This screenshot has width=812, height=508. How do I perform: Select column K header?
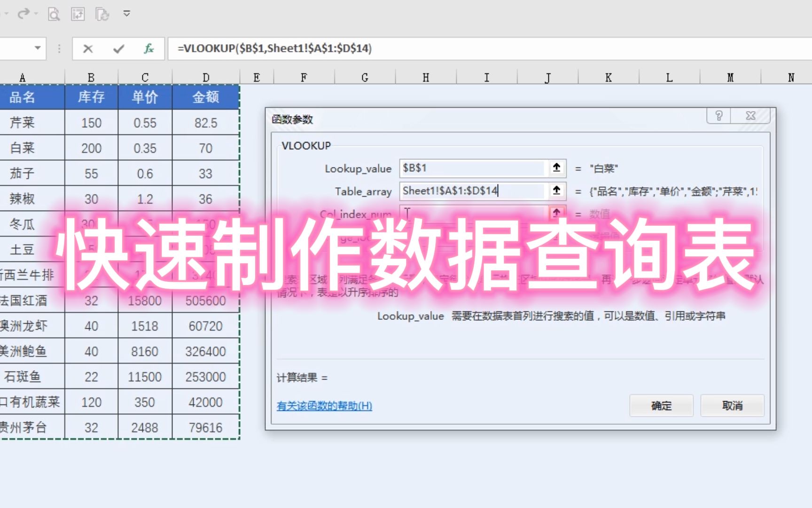609,77
